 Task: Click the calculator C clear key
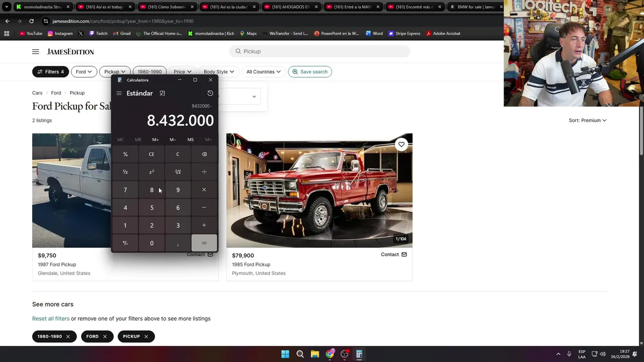[x=178, y=154]
